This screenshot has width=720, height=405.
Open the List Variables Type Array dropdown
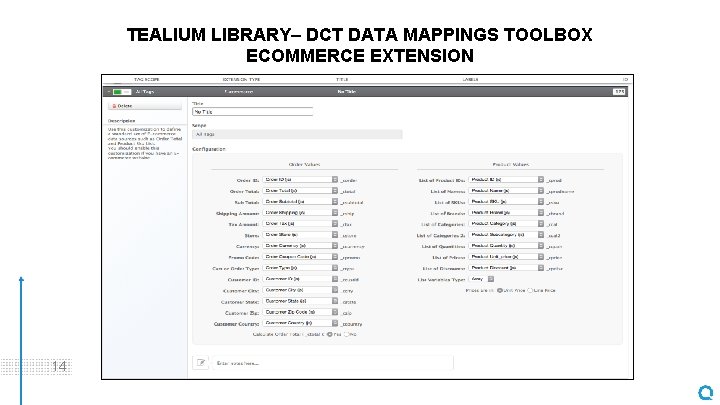click(481, 279)
